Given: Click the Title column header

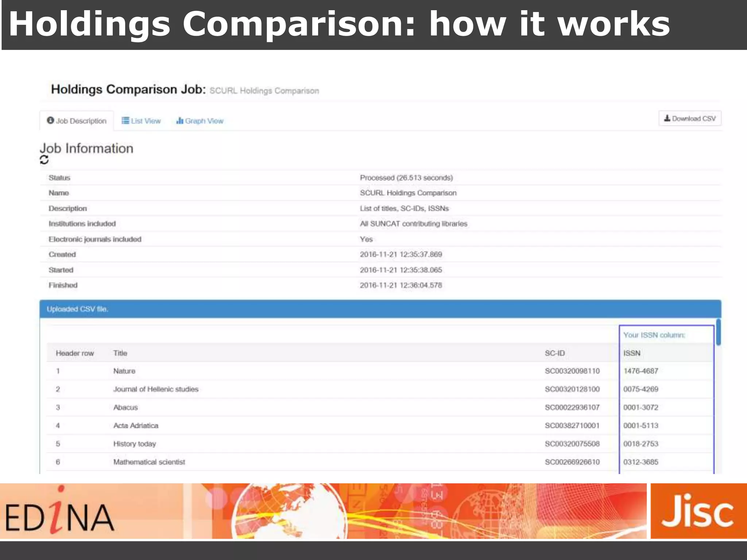Looking at the screenshot, I should point(120,353).
